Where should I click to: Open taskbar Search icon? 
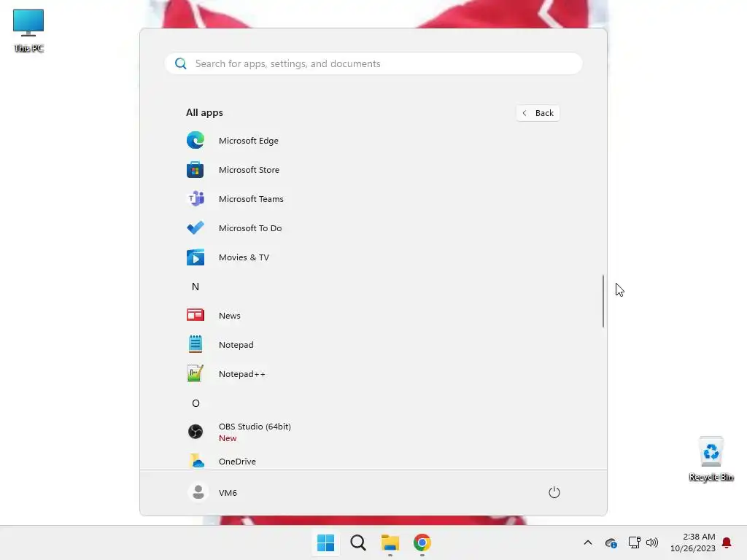click(358, 542)
